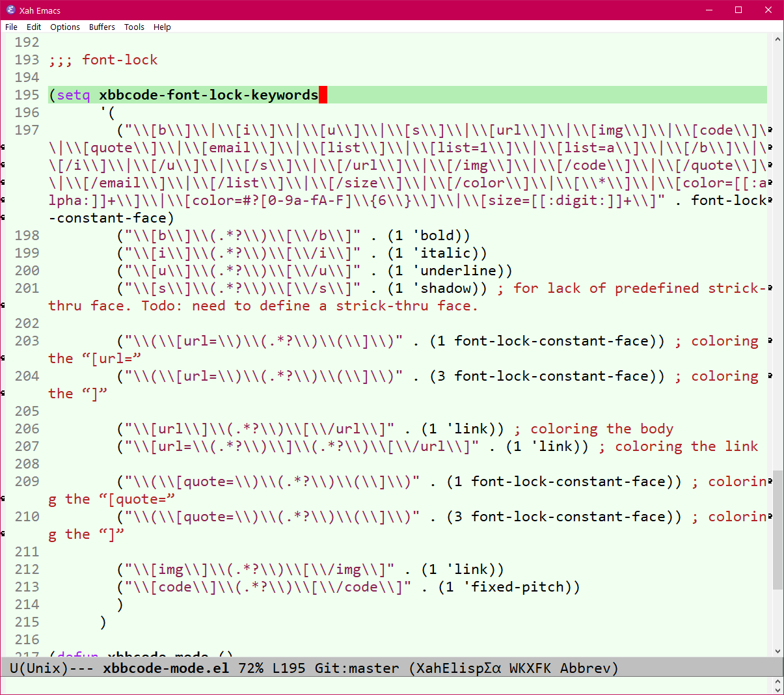
Task: Click right-fringe wrap arrow on line 201
Action: (x=770, y=288)
